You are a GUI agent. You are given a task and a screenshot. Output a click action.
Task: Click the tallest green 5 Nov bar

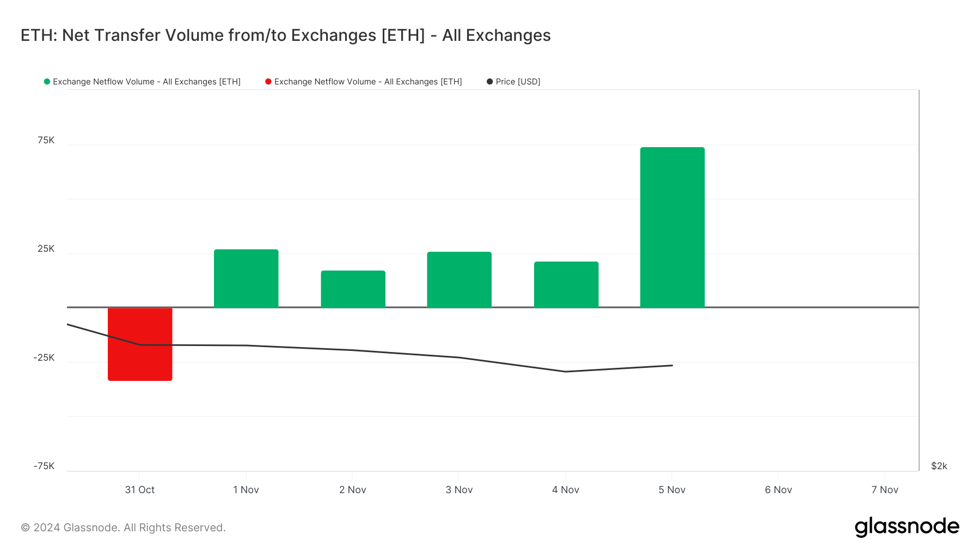click(x=672, y=227)
